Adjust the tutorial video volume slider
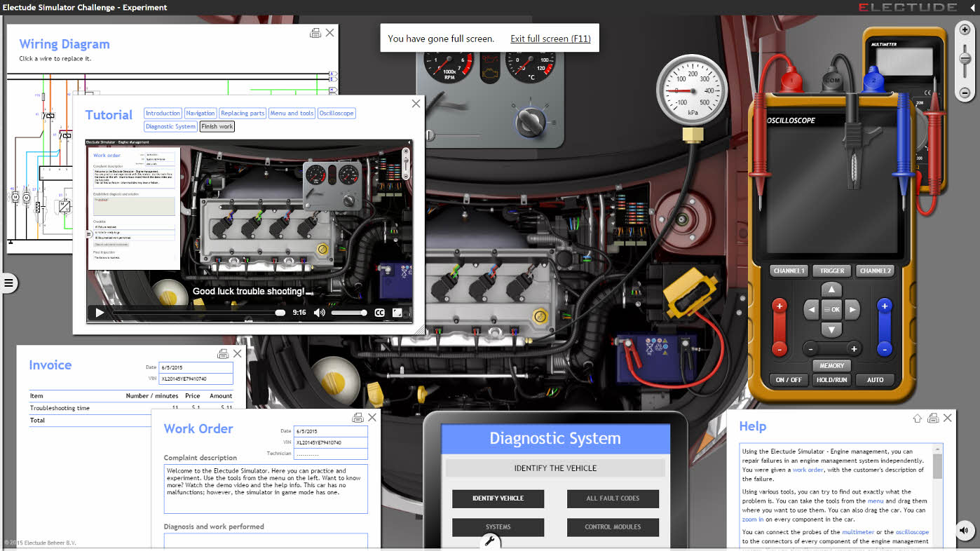Image resolution: width=980 pixels, height=551 pixels. click(349, 313)
